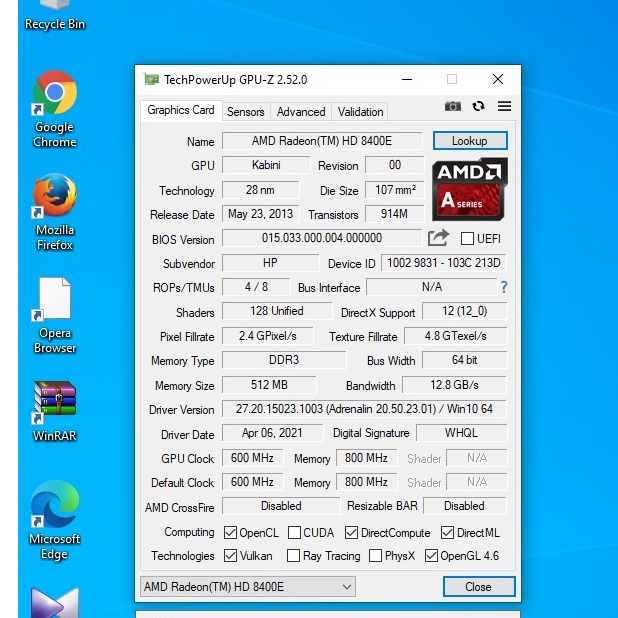Click the Device ID value 1002 9831
Viewport: 618px width, 618px height.
(x=444, y=263)
